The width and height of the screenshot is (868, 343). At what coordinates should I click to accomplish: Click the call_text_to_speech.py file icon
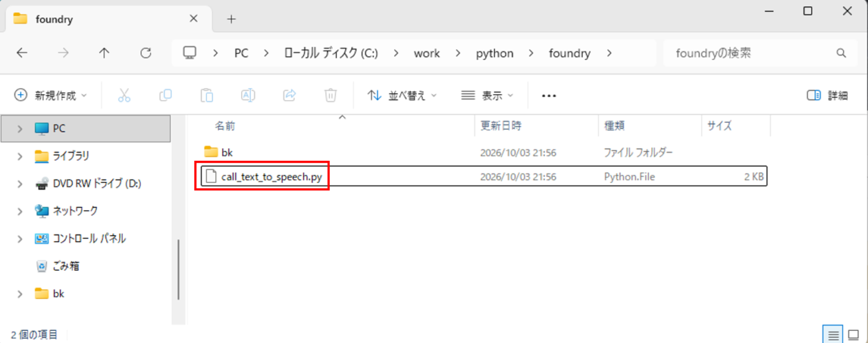pos(211,176)
